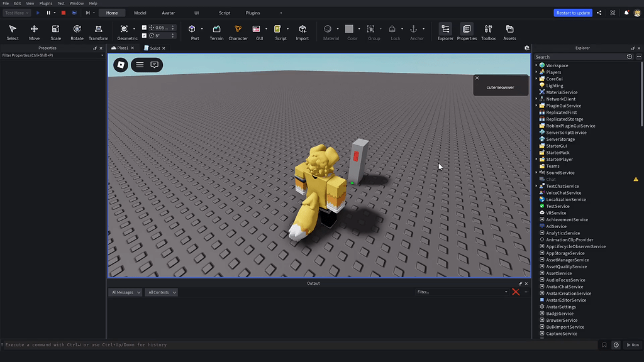Toggle the move snapping checkbox

pos(144,28)
